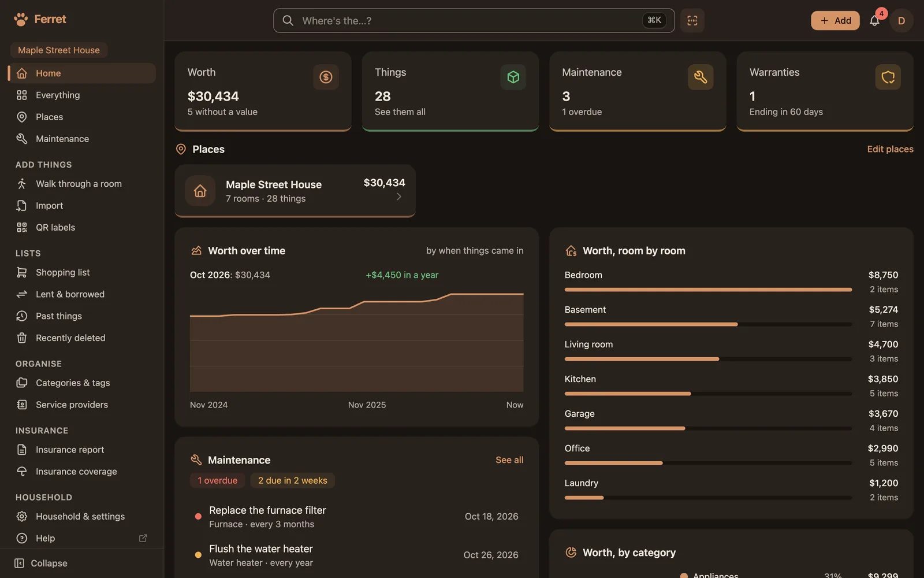This screenshot has height=578, width=924.
Task: Click the house icon on Maple Street House card
Action: tap(200, 191)
